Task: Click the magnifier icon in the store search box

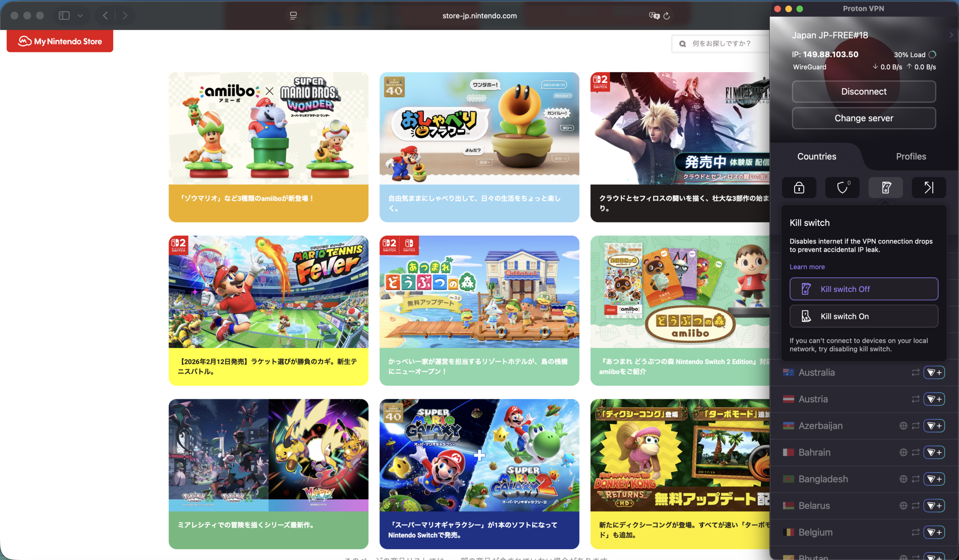Action: 683,44
